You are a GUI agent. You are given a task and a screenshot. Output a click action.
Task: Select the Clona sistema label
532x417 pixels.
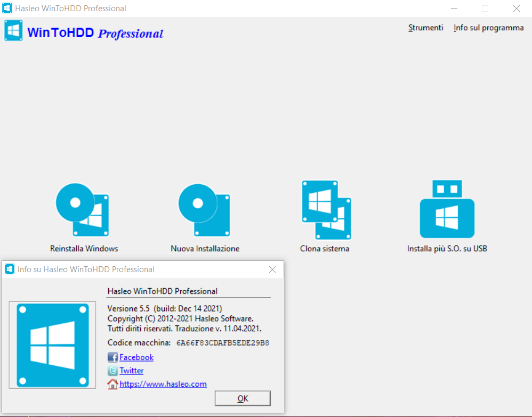pyautogui.click(x=324, y=249)
